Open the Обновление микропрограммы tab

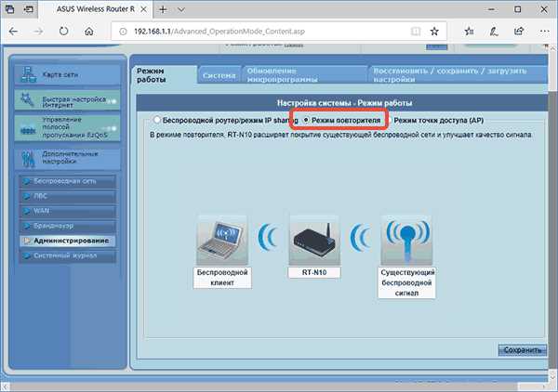(x=305, y=75)
